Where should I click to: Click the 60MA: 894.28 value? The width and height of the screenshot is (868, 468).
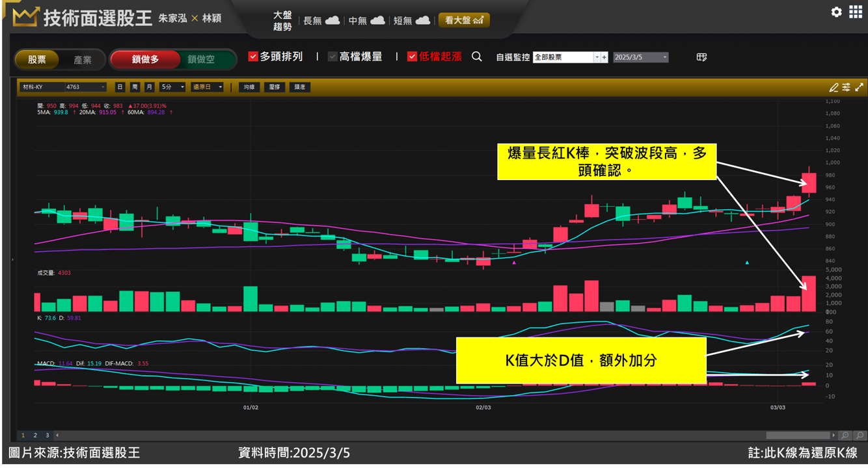146,112
